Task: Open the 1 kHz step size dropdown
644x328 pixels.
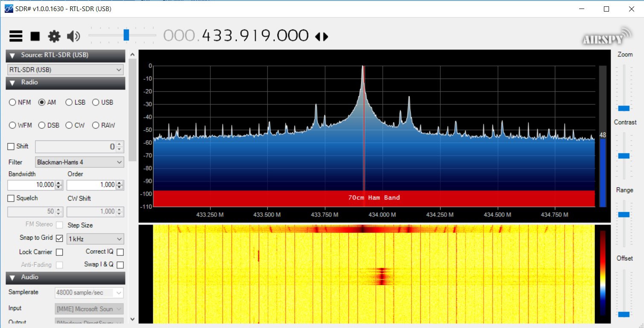Action: point(95,239)
